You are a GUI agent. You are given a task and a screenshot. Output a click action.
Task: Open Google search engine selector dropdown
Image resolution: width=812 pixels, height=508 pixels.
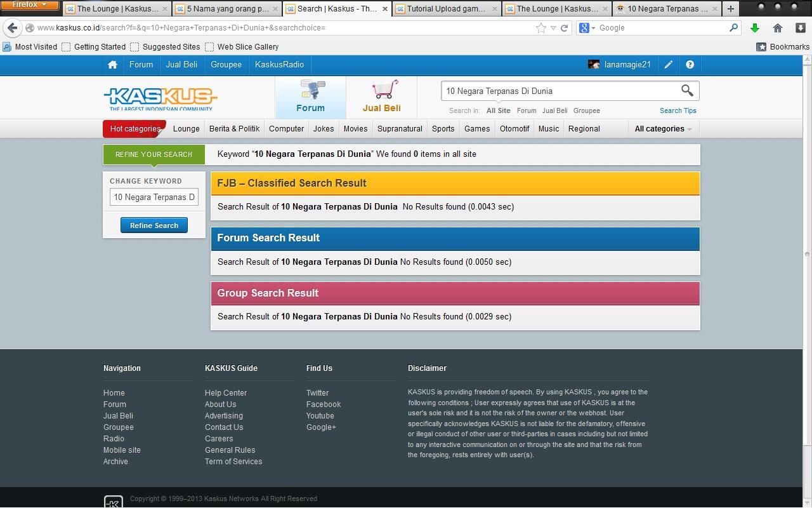[x=587, y=28]
